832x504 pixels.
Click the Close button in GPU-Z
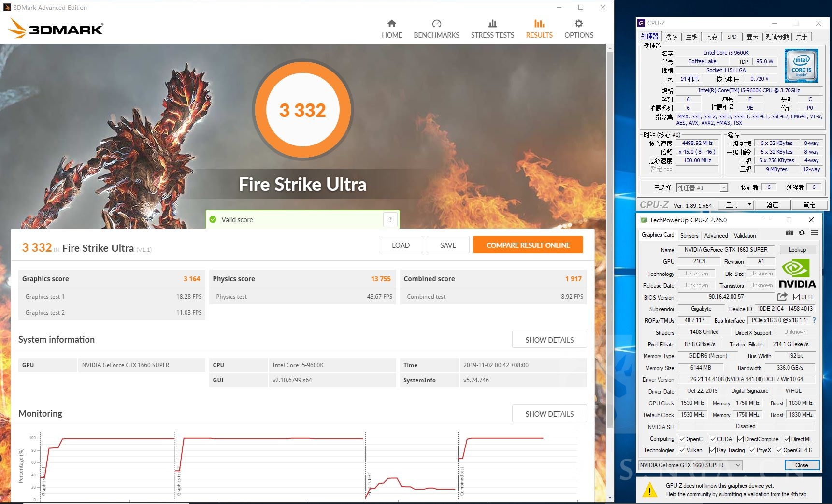[x=802, y=465]
